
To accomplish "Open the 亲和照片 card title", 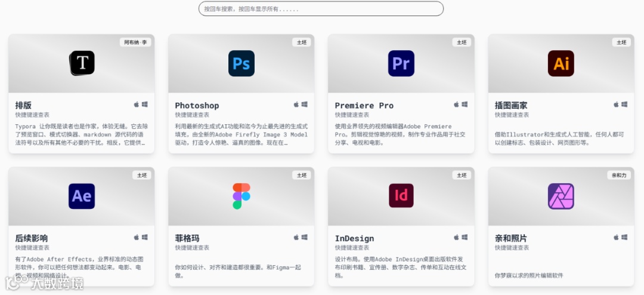I will click(x=511, y=238).
